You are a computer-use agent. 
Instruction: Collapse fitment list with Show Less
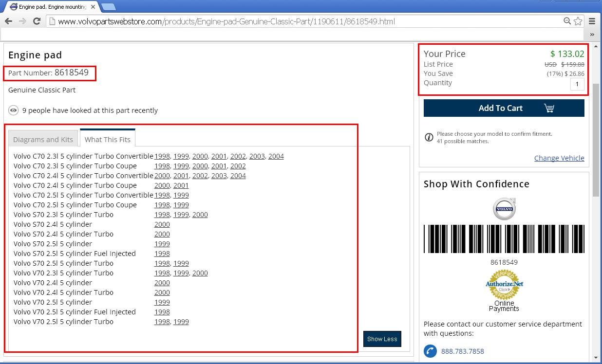coord(382,339)
